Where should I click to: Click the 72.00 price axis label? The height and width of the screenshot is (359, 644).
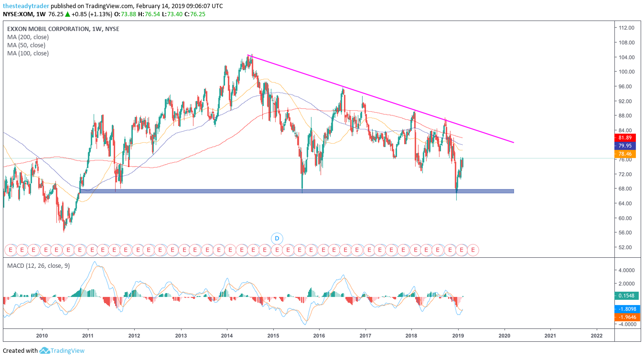click(x=625, y=174)
